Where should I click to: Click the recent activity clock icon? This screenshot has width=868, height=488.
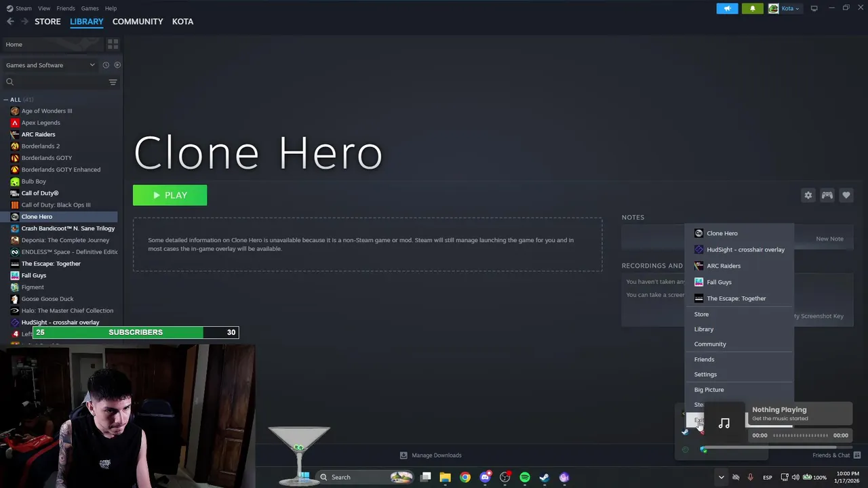(106, 65)
